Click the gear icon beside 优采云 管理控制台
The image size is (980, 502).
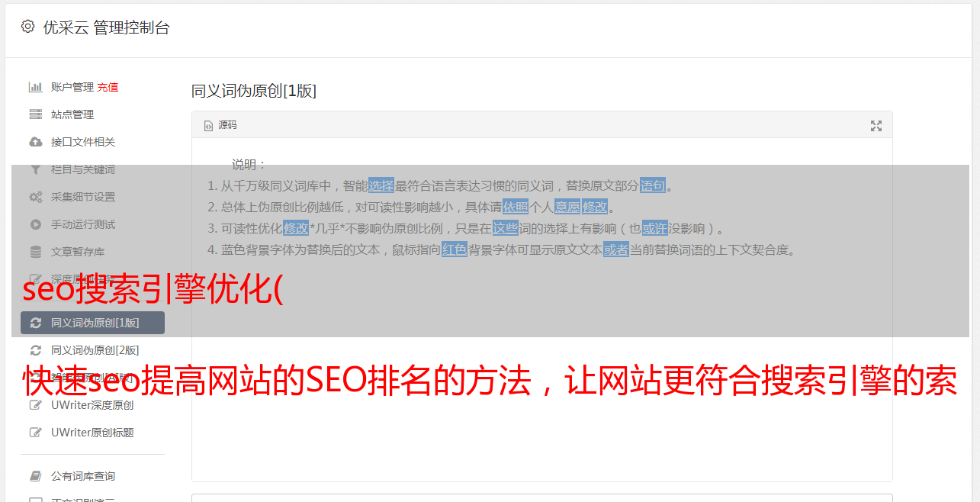28,27
